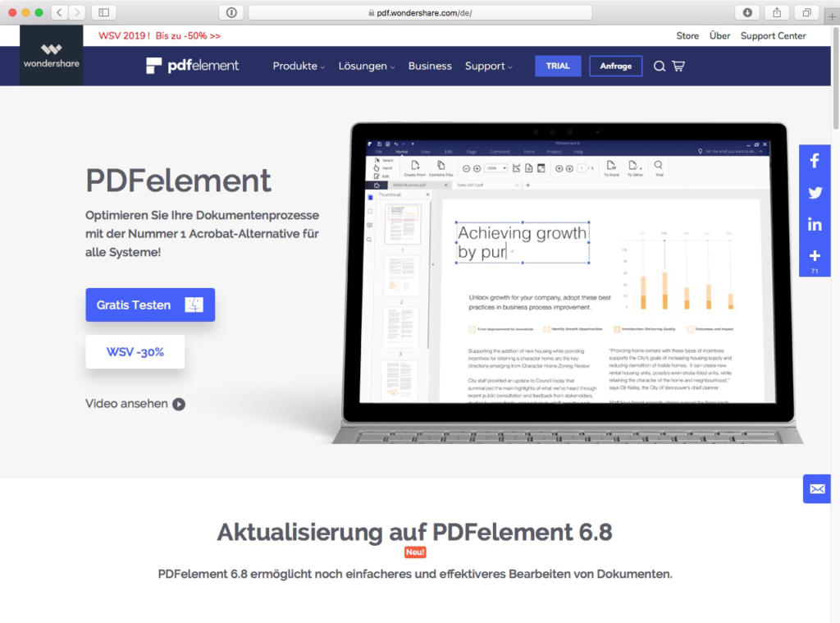Click the pdfelement logo

[192, 66]
